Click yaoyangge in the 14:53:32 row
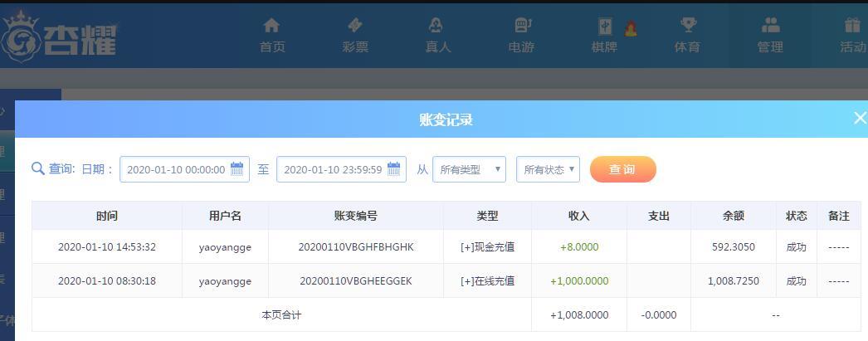The height and width of the screenshot is (341, 868). point(226,247)
